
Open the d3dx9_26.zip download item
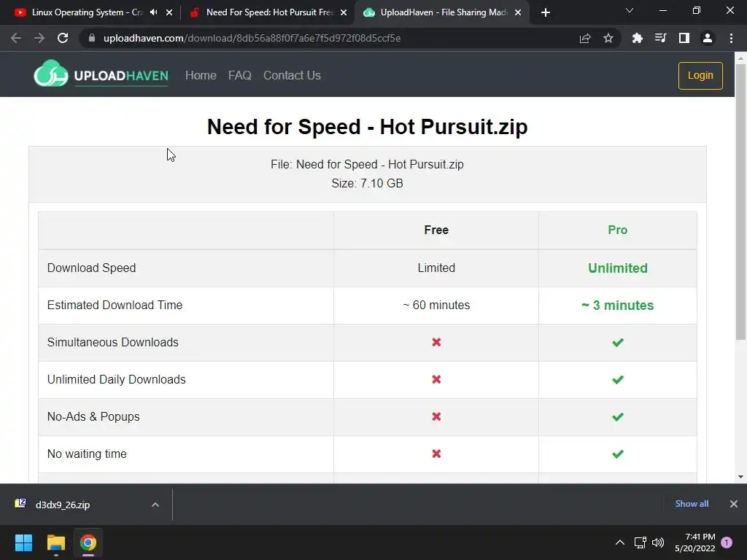click(63, 505)
